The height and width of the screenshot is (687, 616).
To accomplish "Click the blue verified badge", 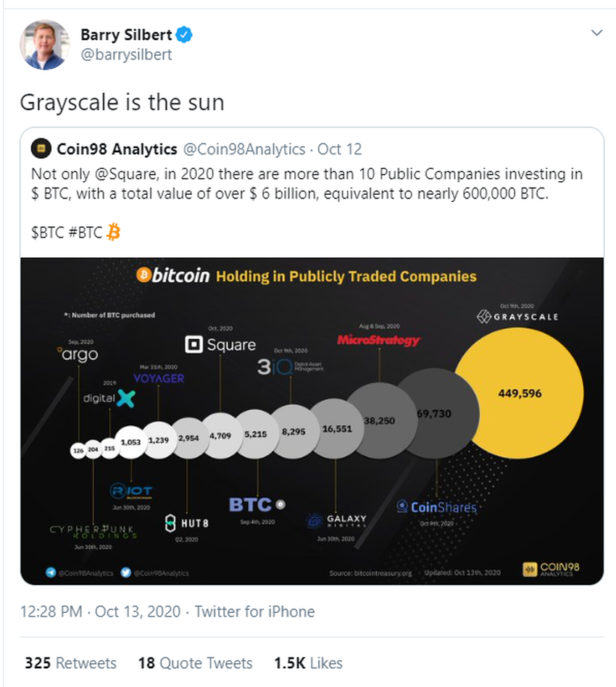I will 186,34.
